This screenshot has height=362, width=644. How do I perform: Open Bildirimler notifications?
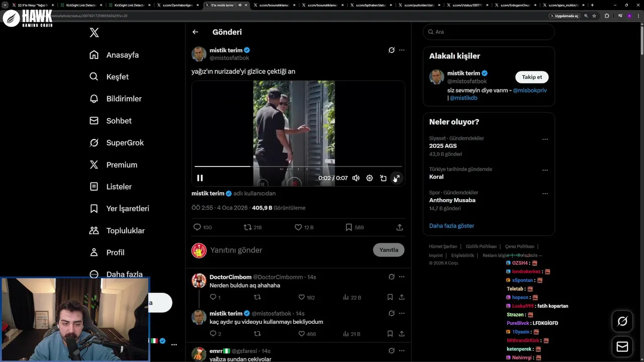click(x=116, y=99)
